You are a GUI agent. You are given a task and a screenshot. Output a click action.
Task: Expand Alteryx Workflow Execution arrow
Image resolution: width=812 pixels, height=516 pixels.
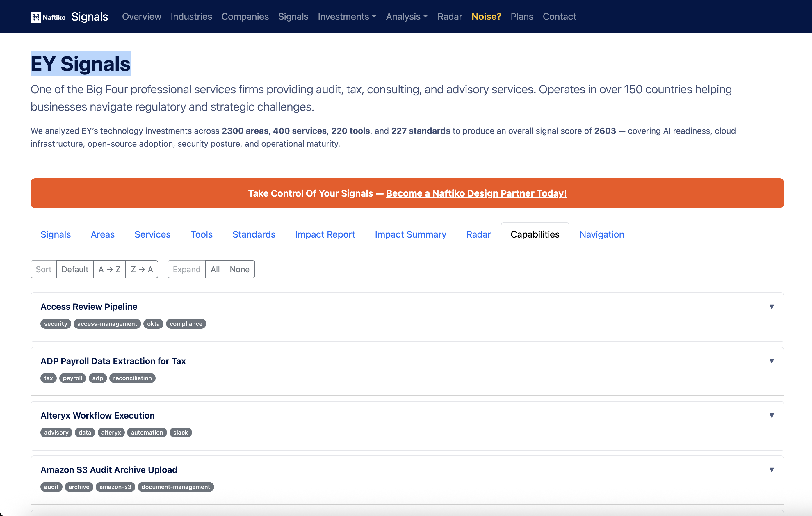(x=771, y=415)
